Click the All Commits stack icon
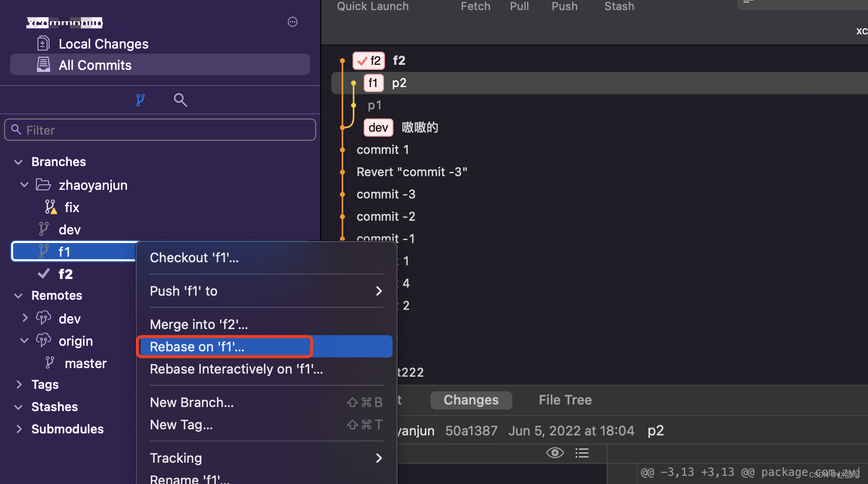Image resolution: width=868 pixels, height=484 pixels. click(44, 65)
